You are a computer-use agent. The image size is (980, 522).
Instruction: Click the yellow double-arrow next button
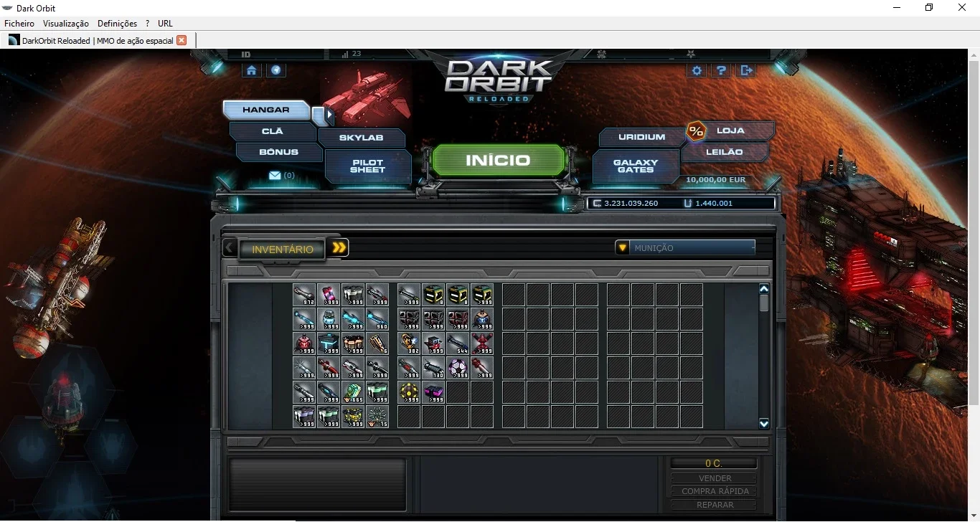point(339,247)
